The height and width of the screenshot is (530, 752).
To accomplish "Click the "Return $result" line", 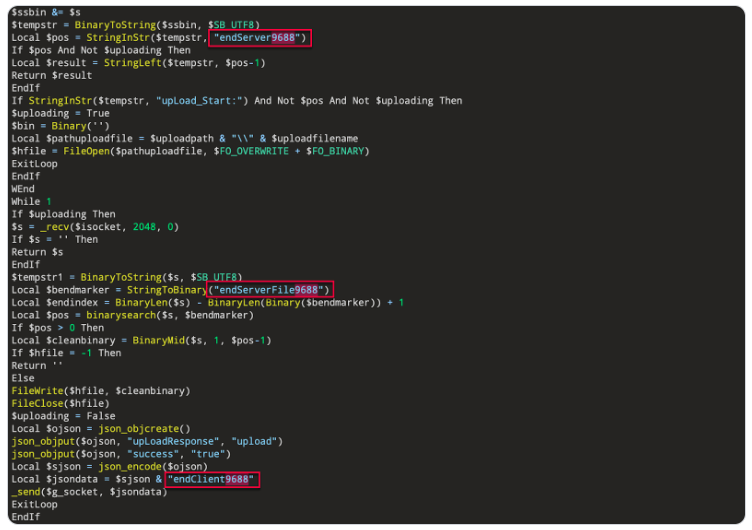I will (x=51, y=75).
